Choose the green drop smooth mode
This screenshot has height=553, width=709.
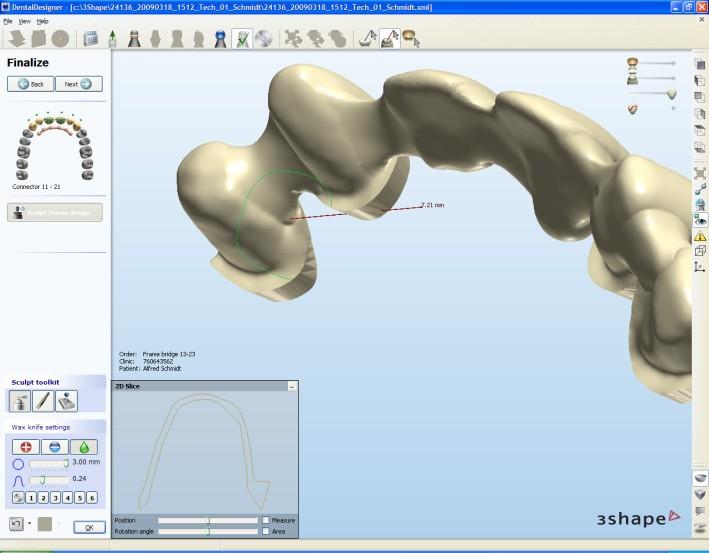(x=84, y=447)
